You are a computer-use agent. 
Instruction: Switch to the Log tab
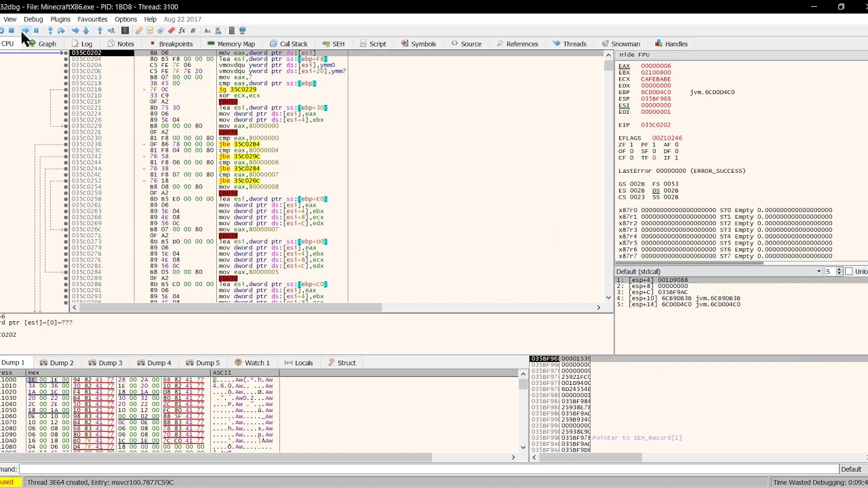tap(82, 44)
